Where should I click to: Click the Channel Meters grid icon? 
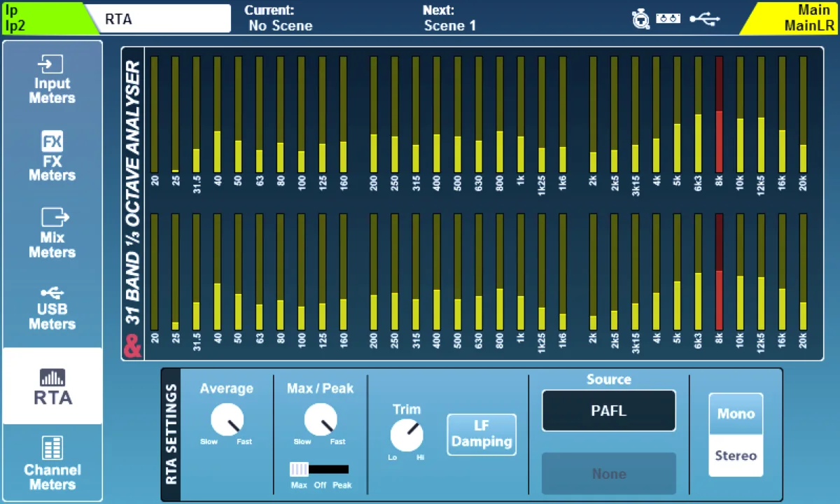[52, 448]
